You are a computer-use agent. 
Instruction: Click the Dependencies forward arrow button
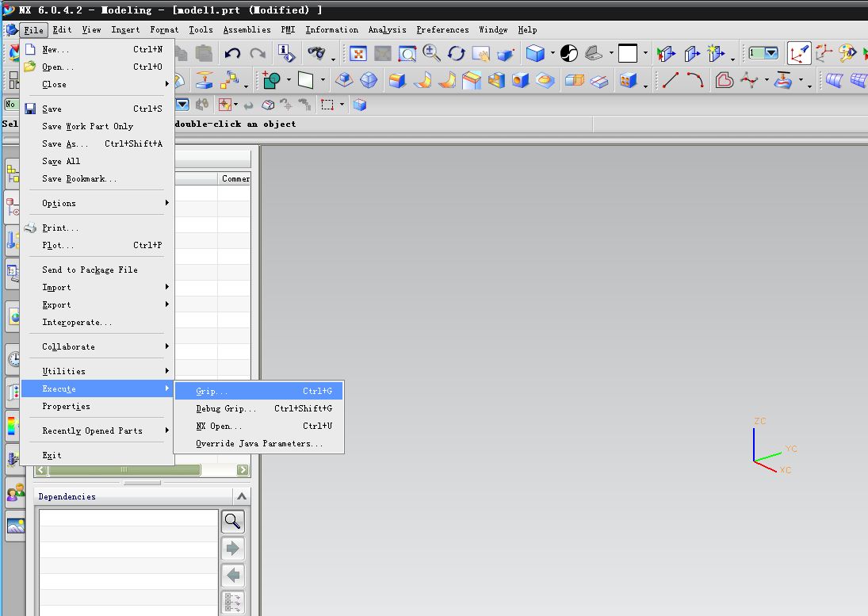click(233, 549)
